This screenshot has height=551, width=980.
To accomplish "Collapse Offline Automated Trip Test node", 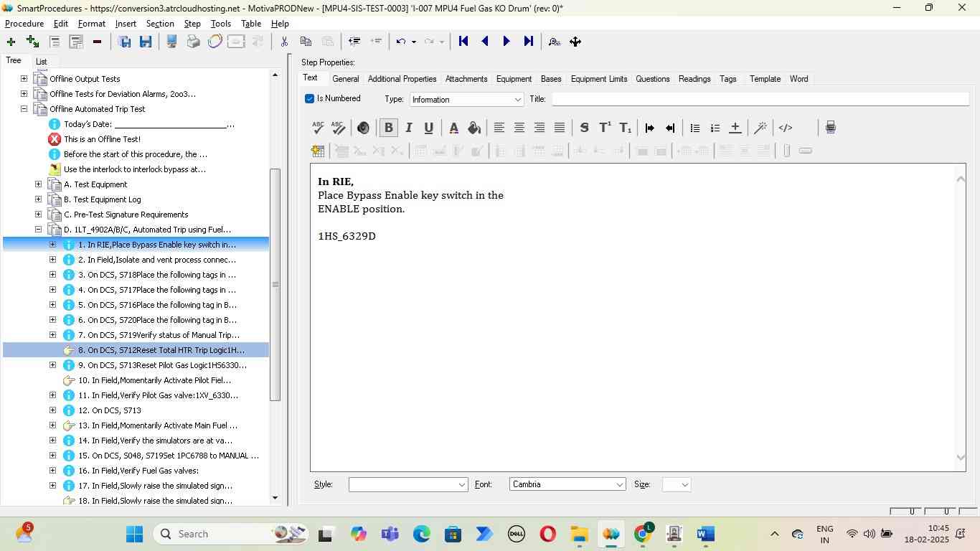I will 24,109.
